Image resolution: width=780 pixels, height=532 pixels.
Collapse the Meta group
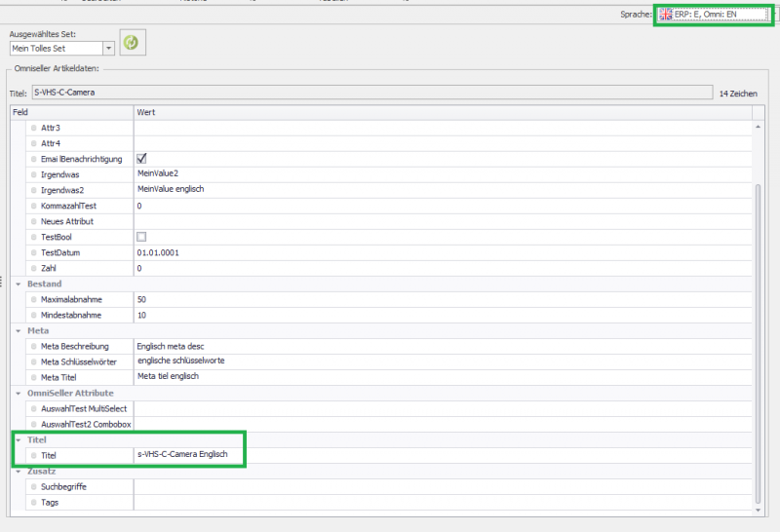point(17,330)
